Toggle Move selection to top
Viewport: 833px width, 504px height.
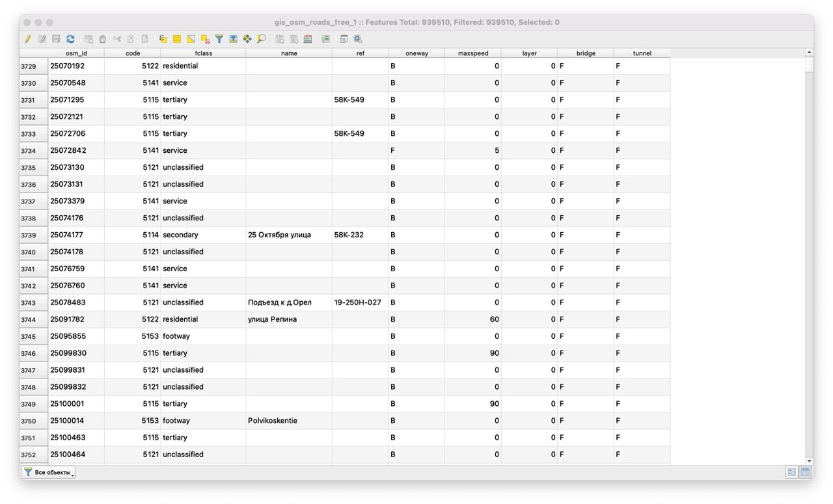point(233,39)
